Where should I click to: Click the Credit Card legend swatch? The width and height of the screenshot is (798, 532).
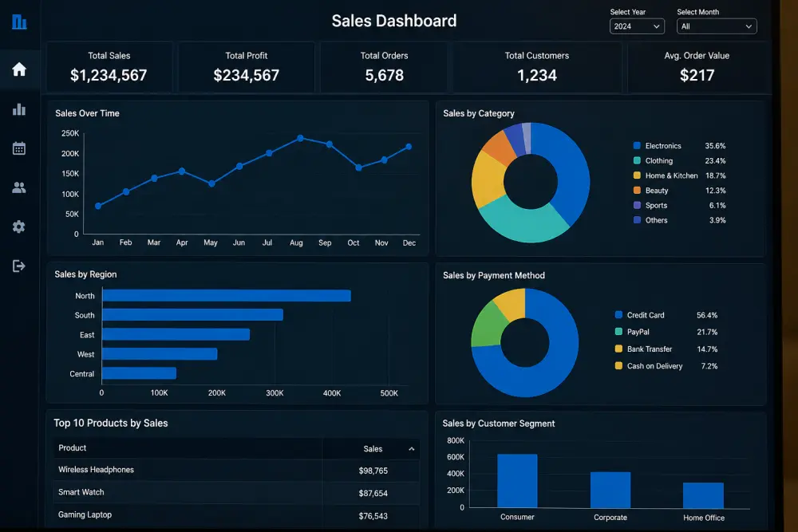[618, 315]
